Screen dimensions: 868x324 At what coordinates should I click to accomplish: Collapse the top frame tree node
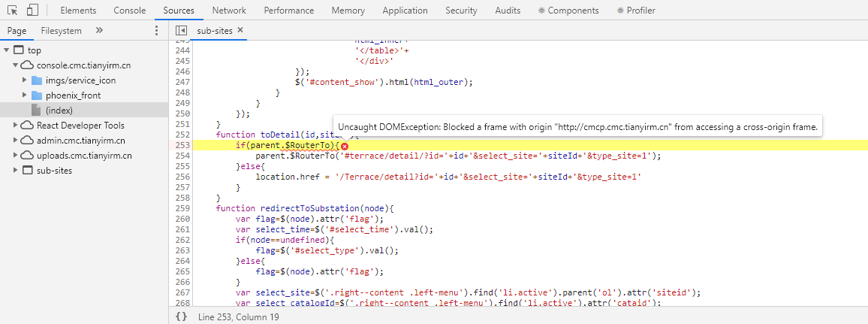coord(7,50)
